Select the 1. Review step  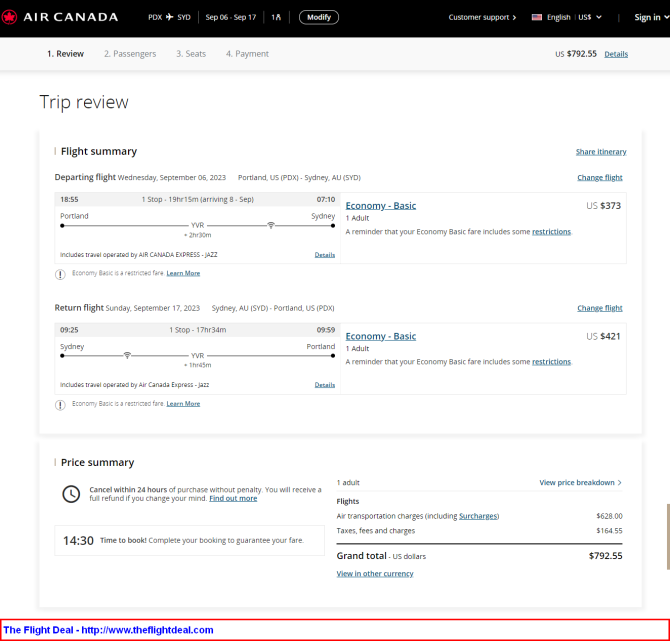coord(65,54)
